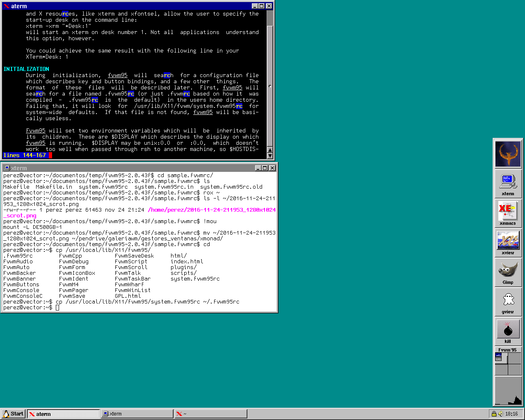525x420 pixels.
Task: Click "FvwmWharf" in the xterm listing
Action: tap(130, 285)
